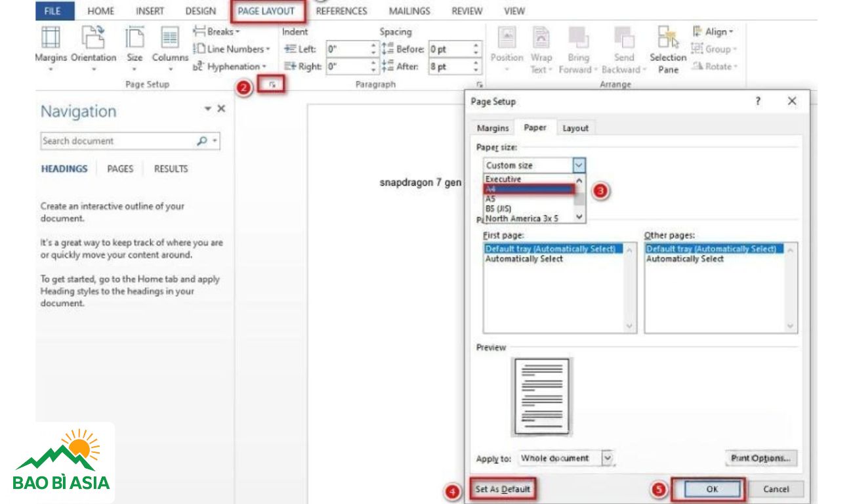Click the Search document field
Screen dimensions: 853x504
[118, 141]
